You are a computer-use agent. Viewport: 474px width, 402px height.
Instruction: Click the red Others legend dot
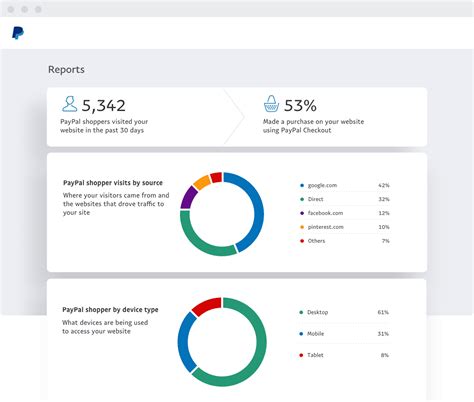(x=302, y=241)
